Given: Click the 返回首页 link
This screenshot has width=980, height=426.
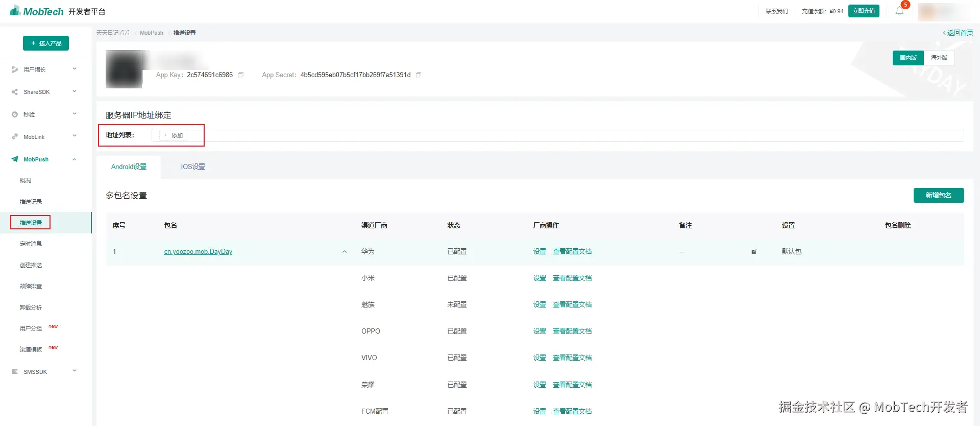Looking at the screenshot, I should 958,33.
